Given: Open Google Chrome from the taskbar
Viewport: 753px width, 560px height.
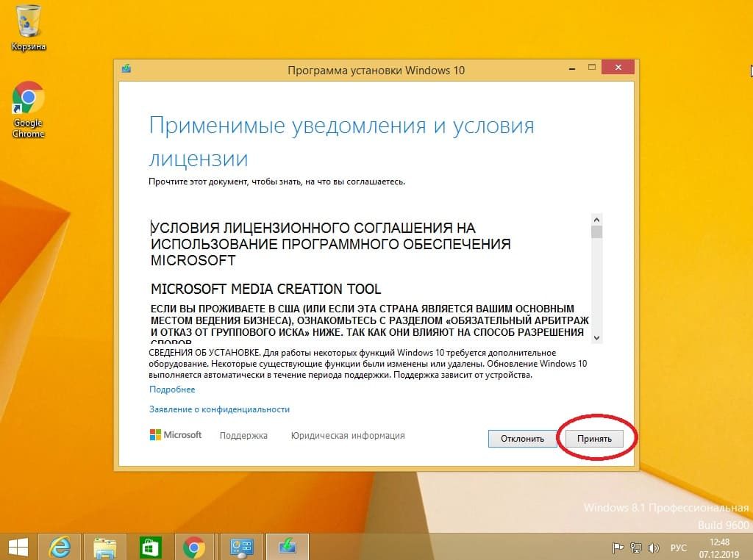Looking at the screenshot, I should [x=194, y=547].
